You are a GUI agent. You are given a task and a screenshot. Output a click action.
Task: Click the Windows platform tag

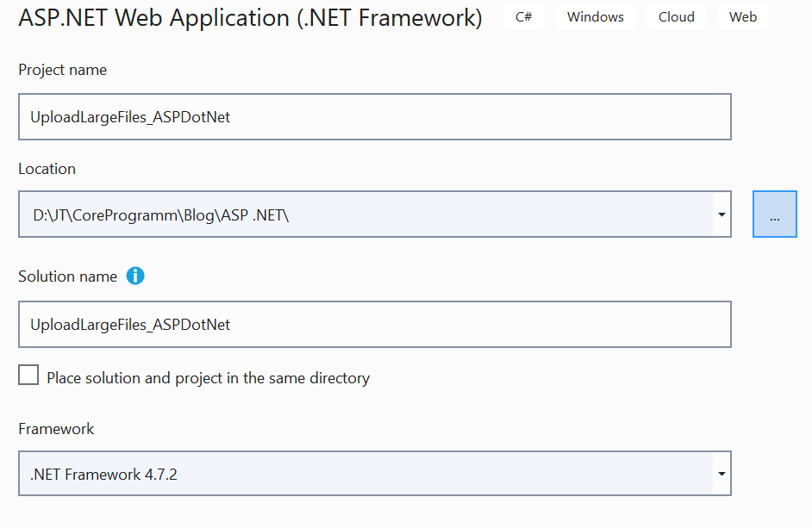pyautogui.click(x=595, y=17)
